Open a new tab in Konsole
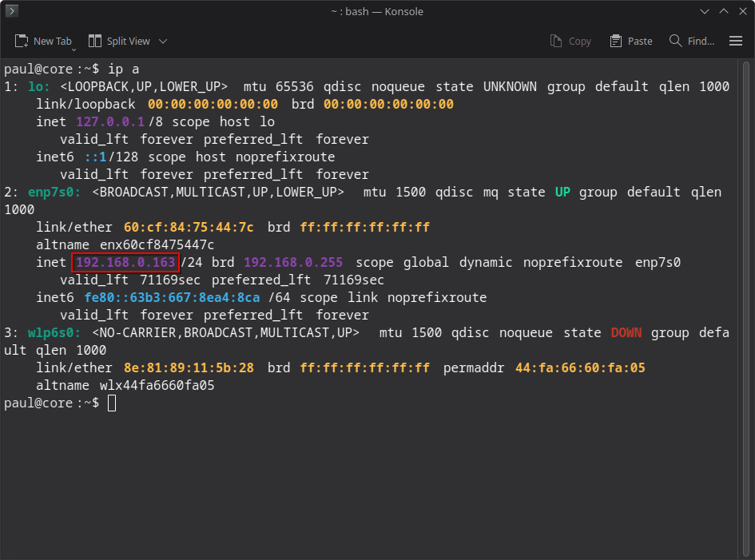The image size is (755, 560). tap(45, 42)
